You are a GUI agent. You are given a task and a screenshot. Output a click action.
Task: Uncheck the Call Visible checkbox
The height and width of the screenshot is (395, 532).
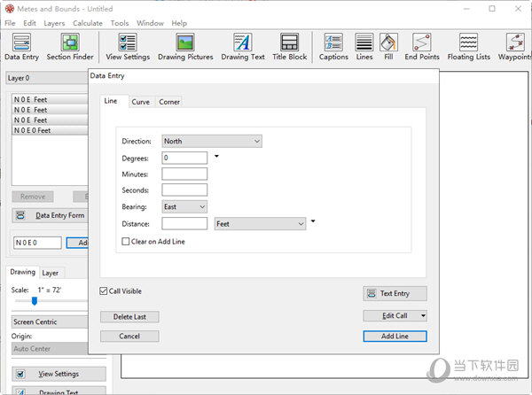104,291
